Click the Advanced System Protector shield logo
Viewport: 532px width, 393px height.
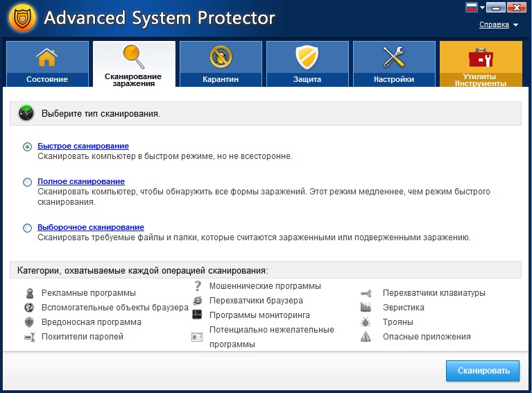click(20, 19)
